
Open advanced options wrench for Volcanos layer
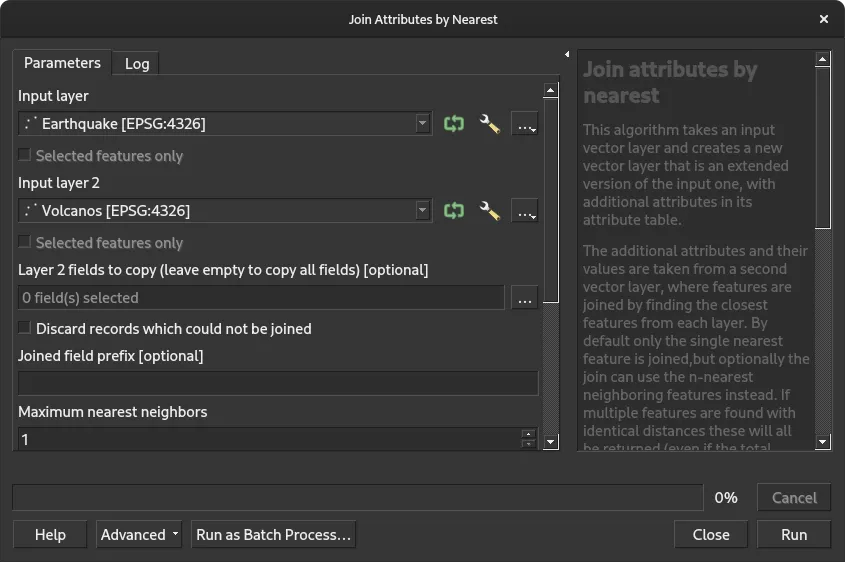tap(489, 211)
